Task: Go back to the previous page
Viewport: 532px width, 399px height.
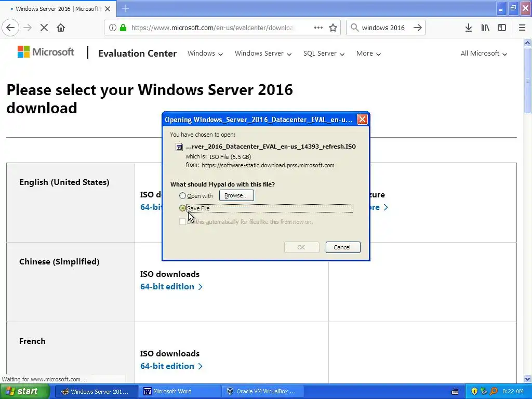Action: 10,28
